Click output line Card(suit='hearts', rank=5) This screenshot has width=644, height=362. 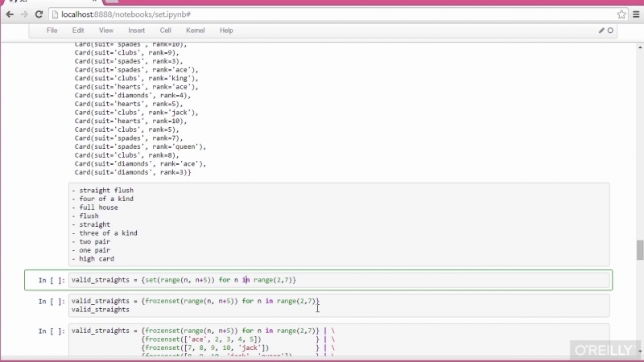pyautogui.click(x=129, y=104)
